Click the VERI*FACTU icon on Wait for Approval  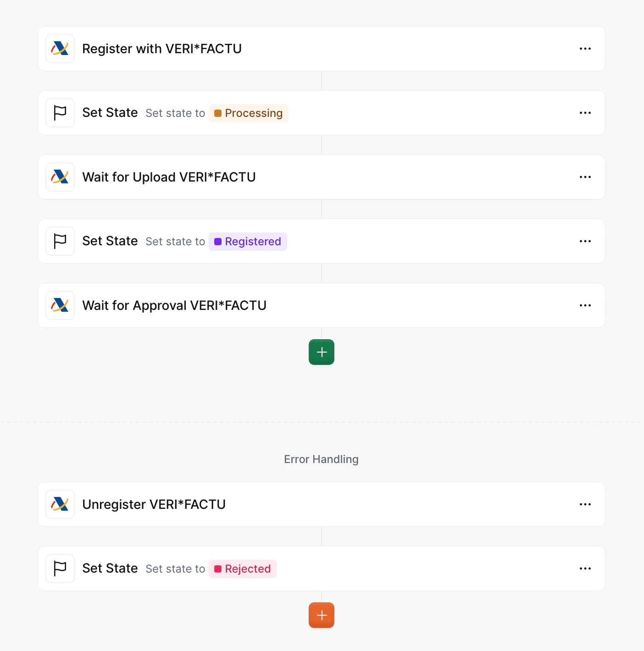pyautogui.click(x=60, y=305)
